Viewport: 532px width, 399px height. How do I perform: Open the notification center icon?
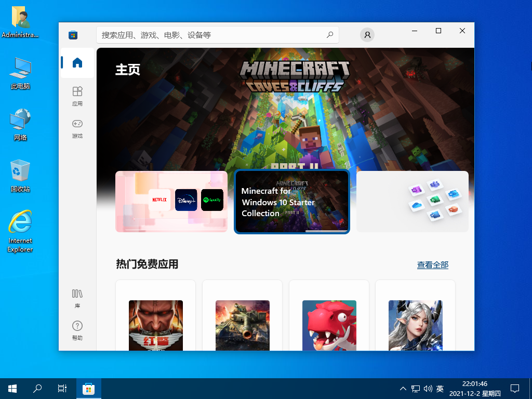(515, 389)
